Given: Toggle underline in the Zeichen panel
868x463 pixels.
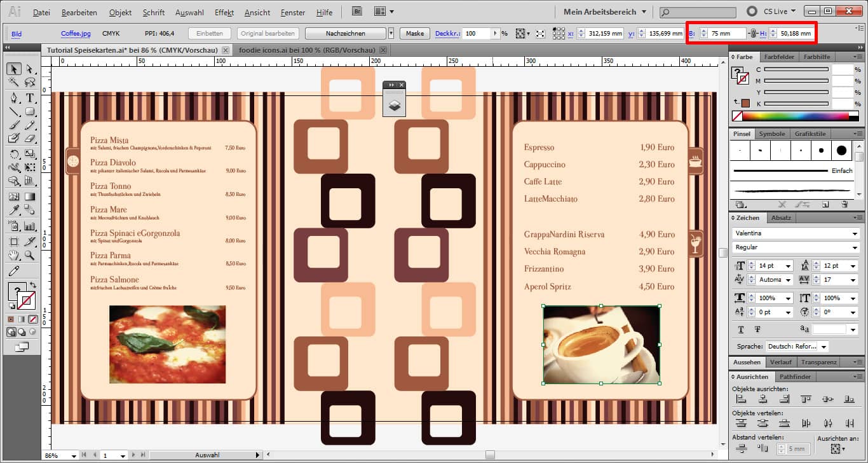Looking at the screenshot, I should [x=741, y=329].
